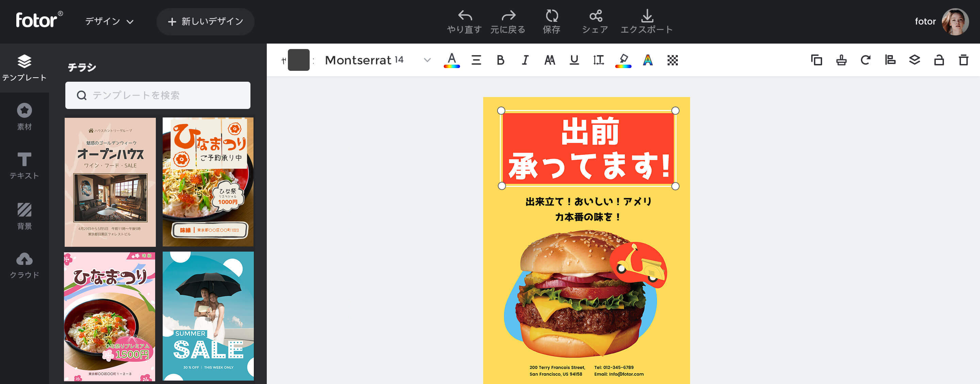Image resolution: width=980 pixels, height=384 pixels.
Task: Italicize the selected text
Action: tap(525, 60)
